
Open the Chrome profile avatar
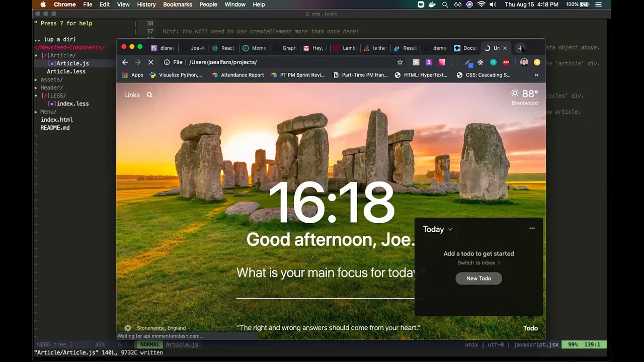point(524,62)
